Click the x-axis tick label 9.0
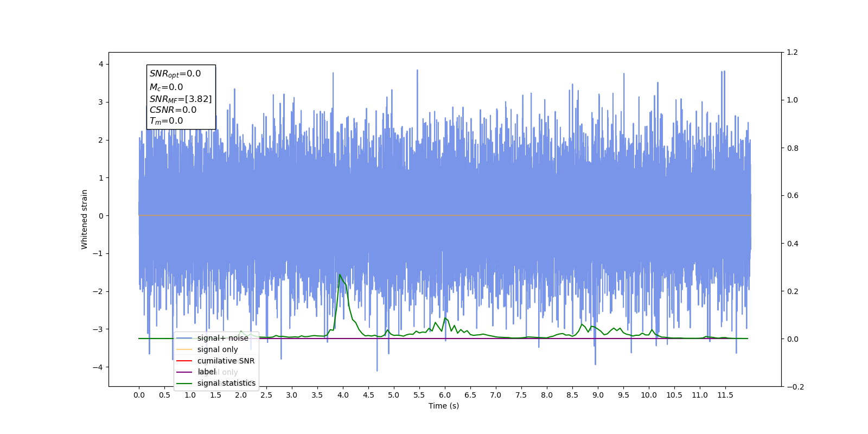The height and width of the screenshot is (434, 868). 598,395
